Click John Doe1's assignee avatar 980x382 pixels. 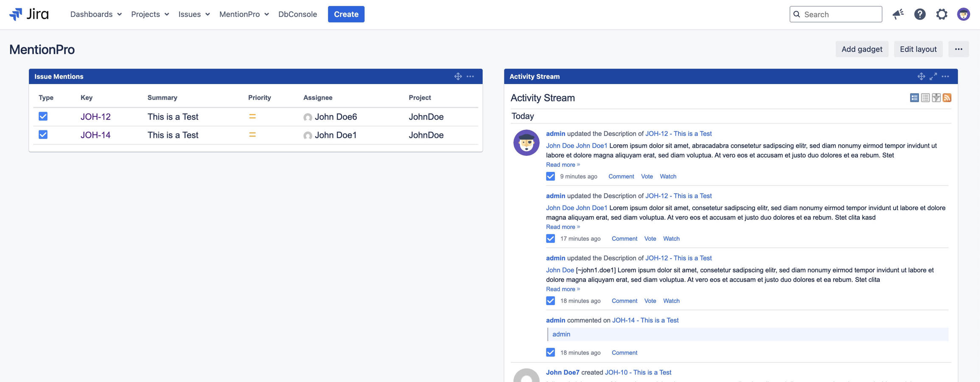[308, 135]
